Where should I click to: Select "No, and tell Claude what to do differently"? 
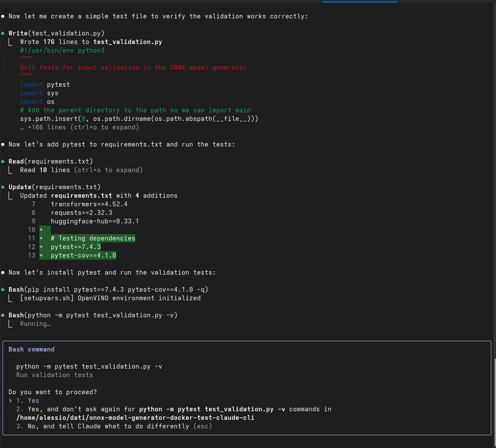point(103,426)
